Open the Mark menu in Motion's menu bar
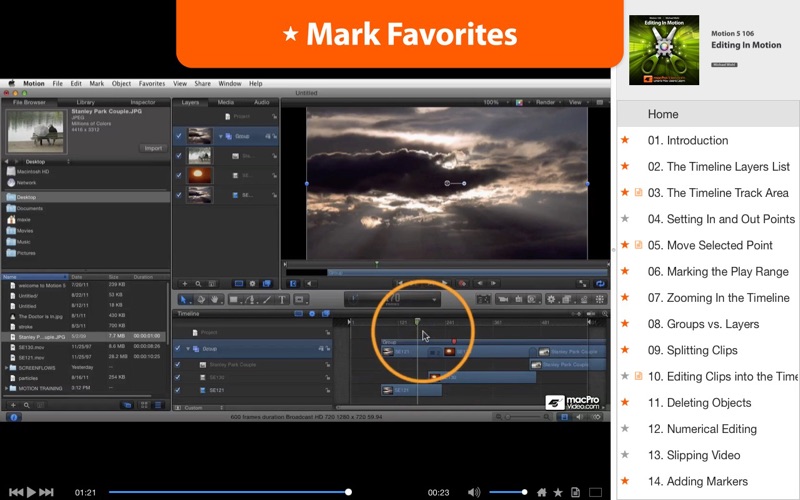Viewport: 800px width, 500px height. [x=96, y=83]
